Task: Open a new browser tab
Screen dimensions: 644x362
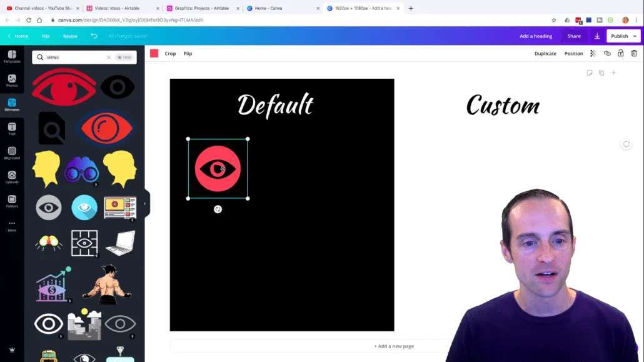Action: (x=411, y=8)
